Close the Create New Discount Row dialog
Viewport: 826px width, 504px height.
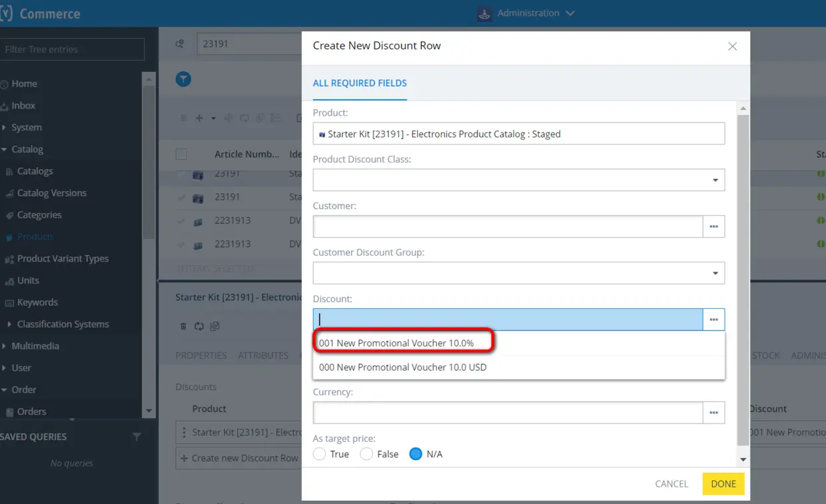point(732,46)
